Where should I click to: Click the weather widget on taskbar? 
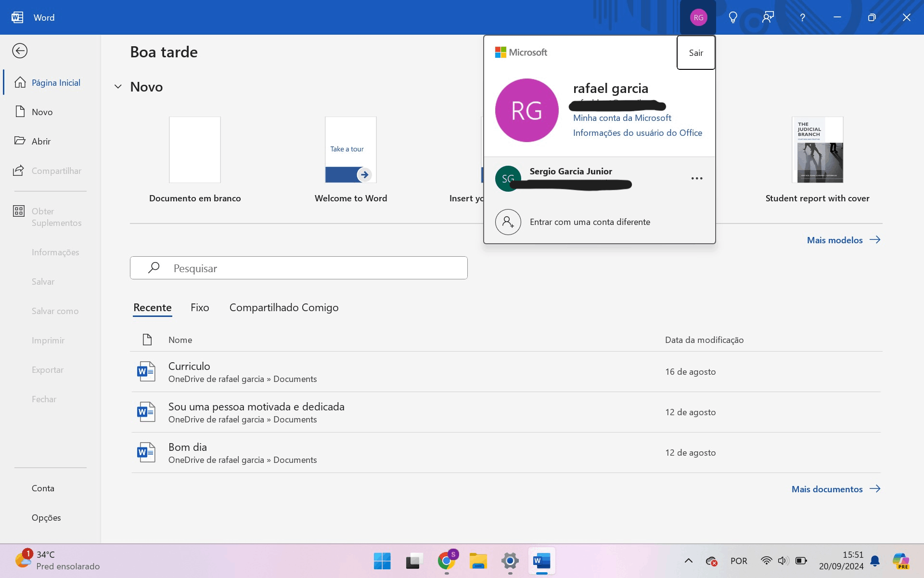click(57, 560)
